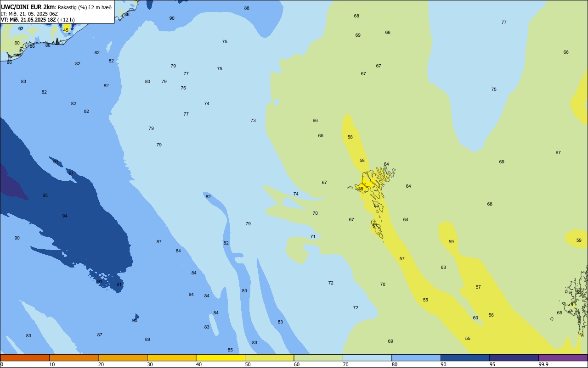The height and width of the screenshot is (368, 588).
Task: Click the gold 30–40 legend swatch
Action: (x=171, y=357)
